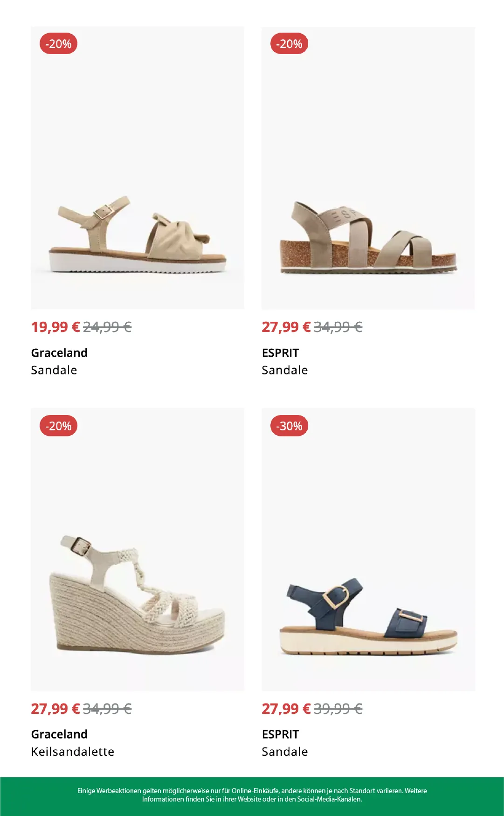Viewport: 504px width, 816px height.
Task: Open the Keilsandalette product title
Action: click(72, 752)
